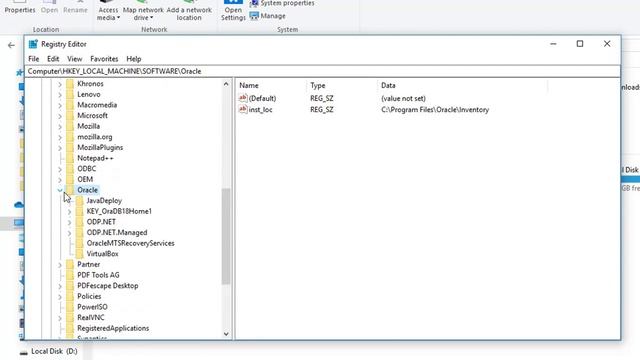Image resolution: width=640 pixels, height=360 pixels.
Task: Expand the Lenovo key
Action: tap(60, 95)
